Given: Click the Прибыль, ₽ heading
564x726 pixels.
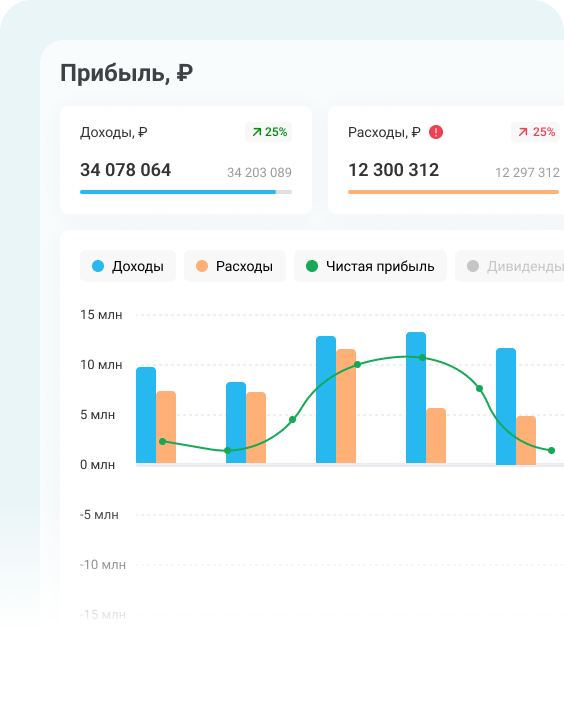Looking at the screenshot, I should click(126, 73).
